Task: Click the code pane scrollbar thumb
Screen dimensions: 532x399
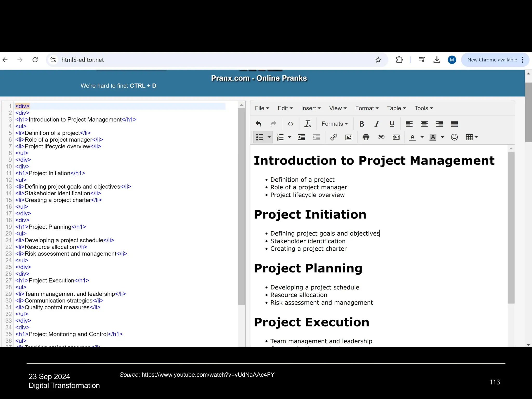Action: (242, 207)
